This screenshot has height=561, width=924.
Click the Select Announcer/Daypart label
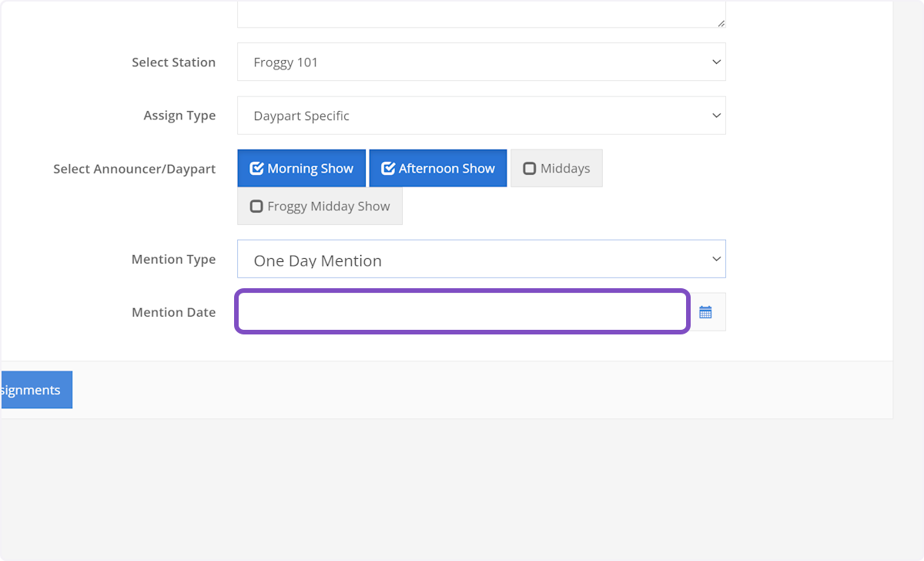[x=134, y=169]
